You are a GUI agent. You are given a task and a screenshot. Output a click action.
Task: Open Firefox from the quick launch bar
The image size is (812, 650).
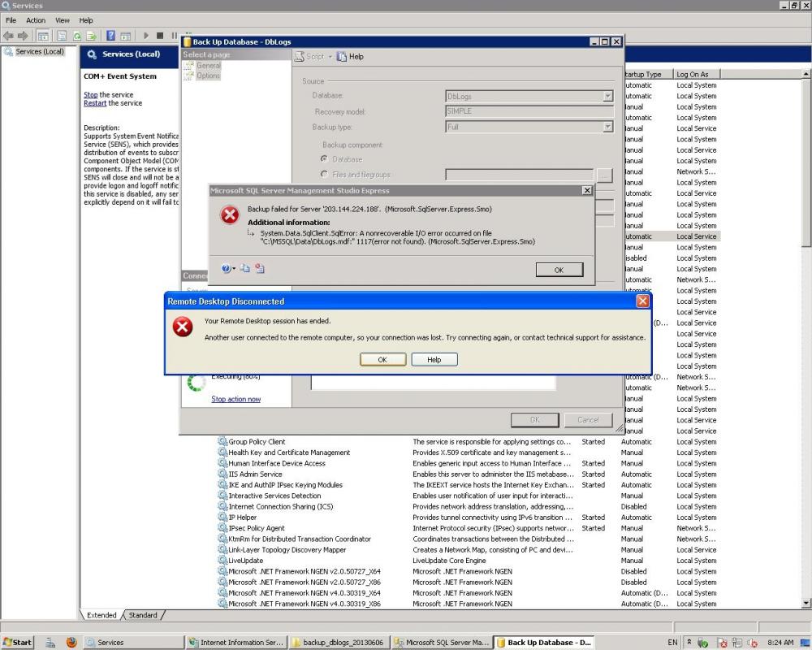pyautogui.click(x=71, y=642)
